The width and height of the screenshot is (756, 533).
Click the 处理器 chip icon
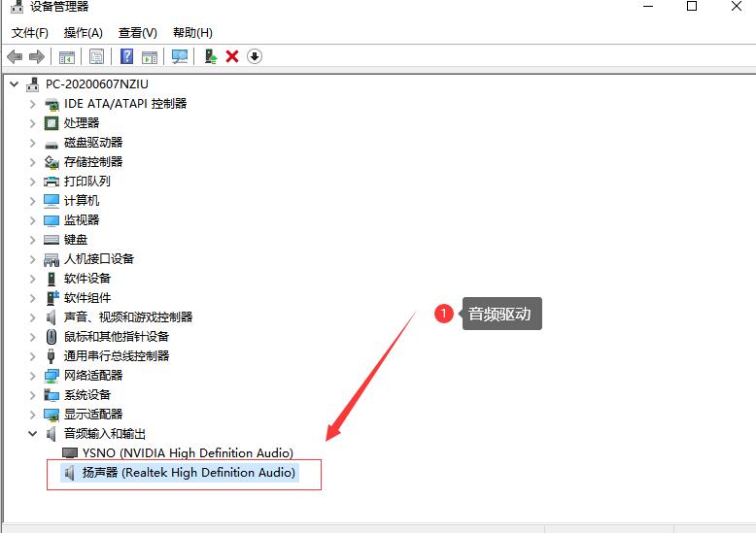[52, 123]
